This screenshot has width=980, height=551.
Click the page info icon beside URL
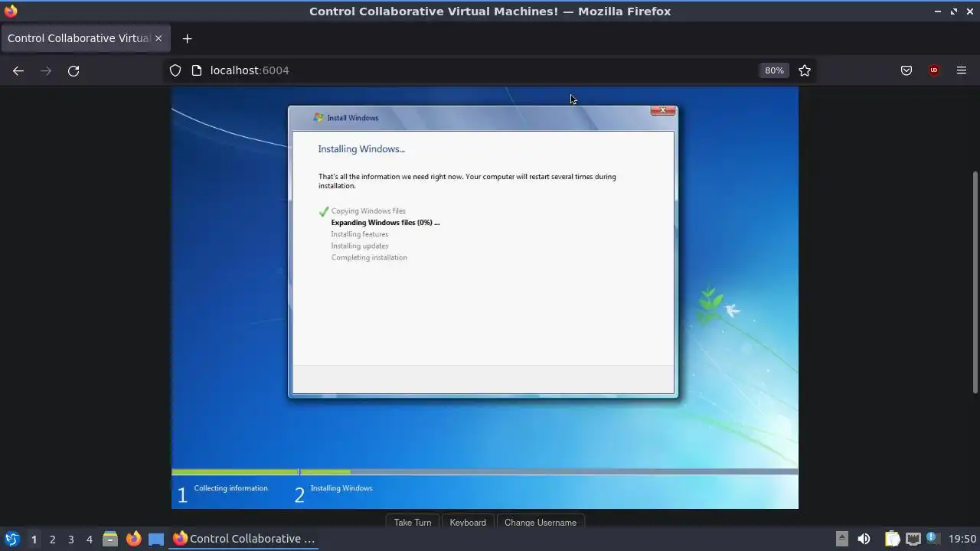[x=196, y=70]
